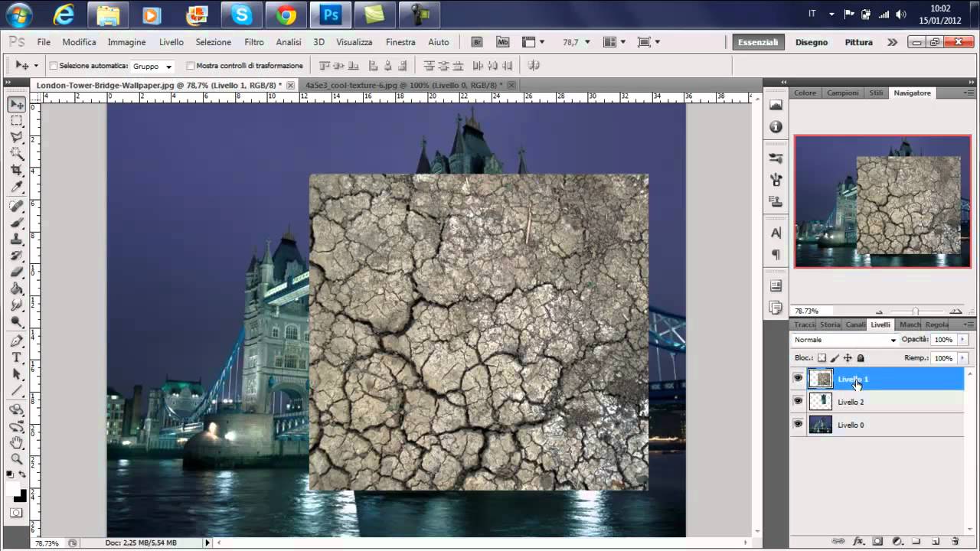The height and width of the screenshot is (551, 980).
Task: Click the Navigator zoom slider
Action: 916,311
